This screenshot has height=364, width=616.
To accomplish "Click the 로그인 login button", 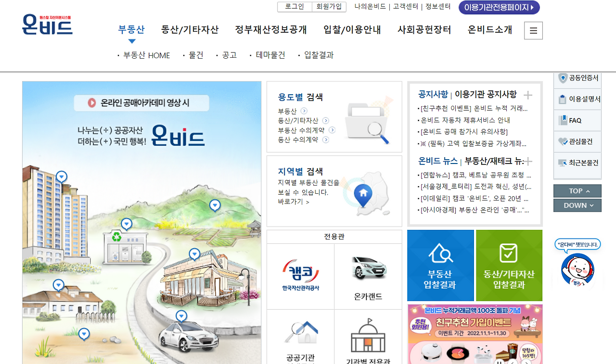I will [x=294, y=8].
